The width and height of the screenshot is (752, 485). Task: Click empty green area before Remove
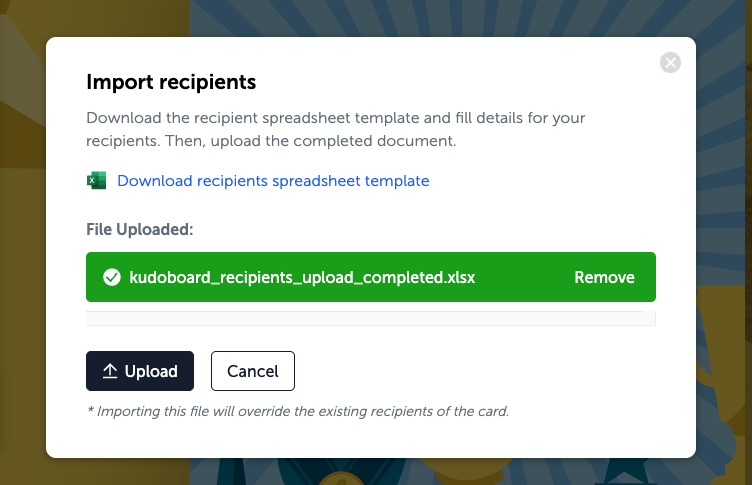[x=525, y=277]
